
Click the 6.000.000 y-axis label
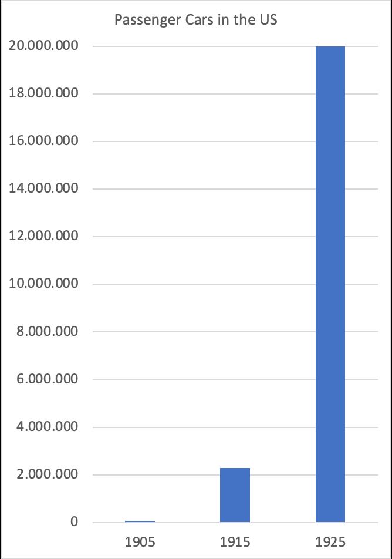48,379
